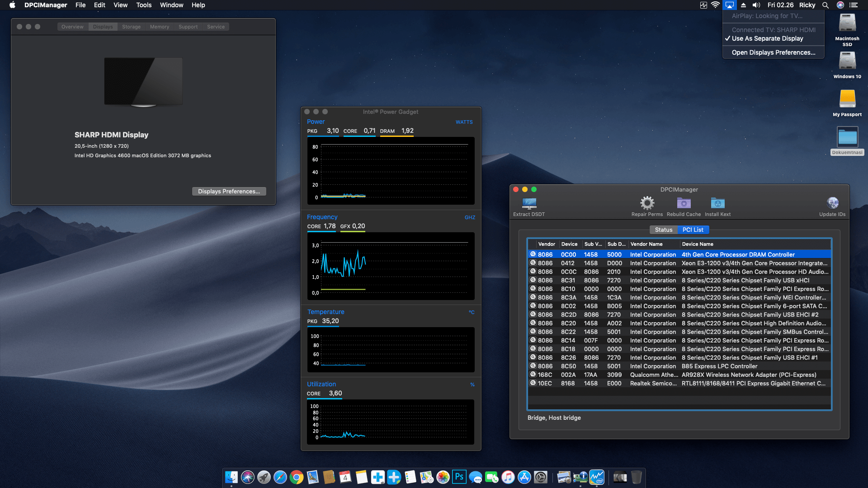Choose Open Displays Preferences in AirPlay menu
The width and height of the screenshot is (868, 488).
773,52
